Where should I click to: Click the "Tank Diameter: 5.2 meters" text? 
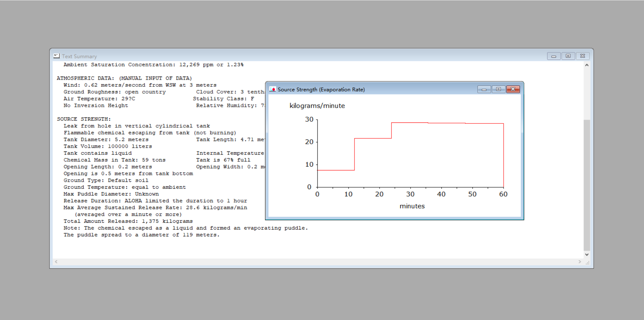tap(106, 139)
